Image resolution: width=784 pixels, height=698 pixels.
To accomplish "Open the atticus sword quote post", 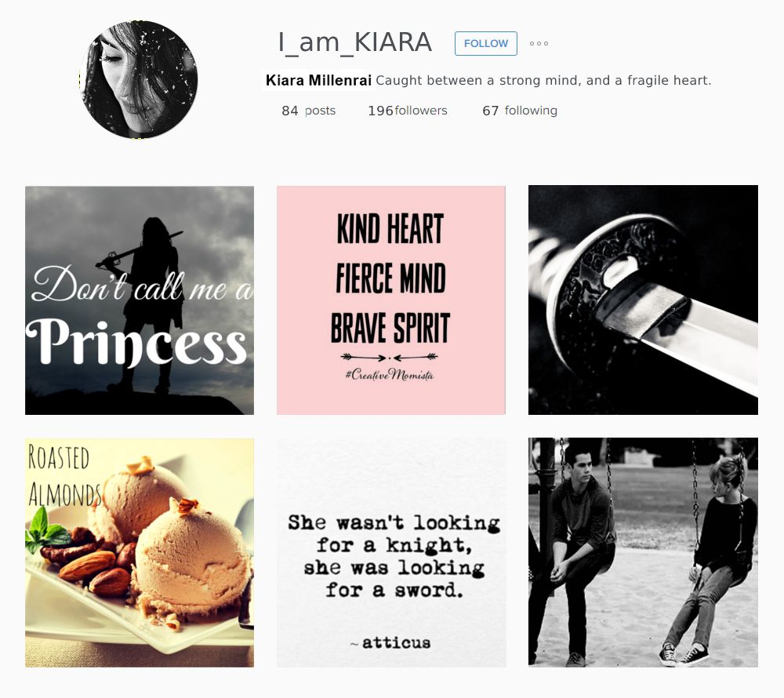I will pyautogui.click(x=391, y=552).
